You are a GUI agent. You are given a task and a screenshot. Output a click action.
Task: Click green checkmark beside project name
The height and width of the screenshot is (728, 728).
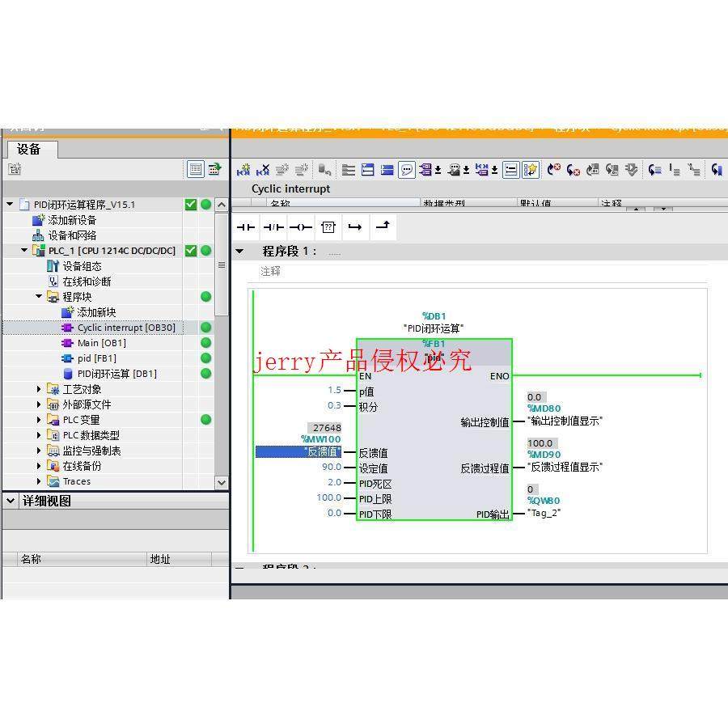click(190, 205)
